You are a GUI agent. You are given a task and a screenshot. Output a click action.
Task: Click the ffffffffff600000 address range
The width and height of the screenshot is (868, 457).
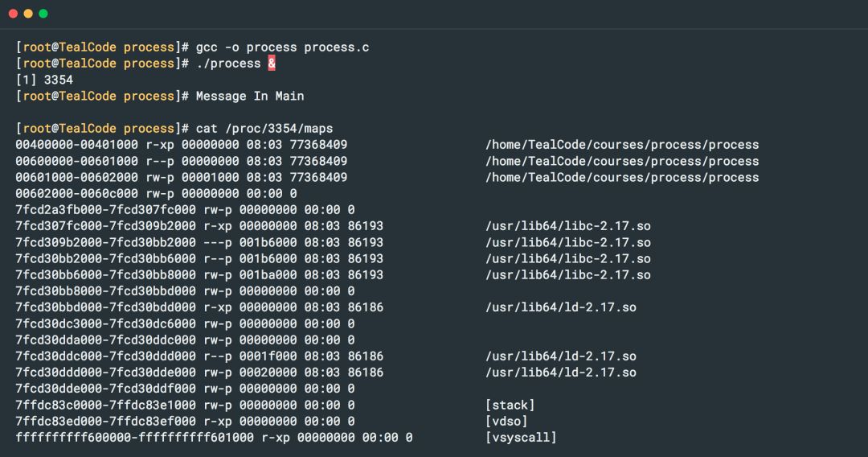tap(134, 438)
